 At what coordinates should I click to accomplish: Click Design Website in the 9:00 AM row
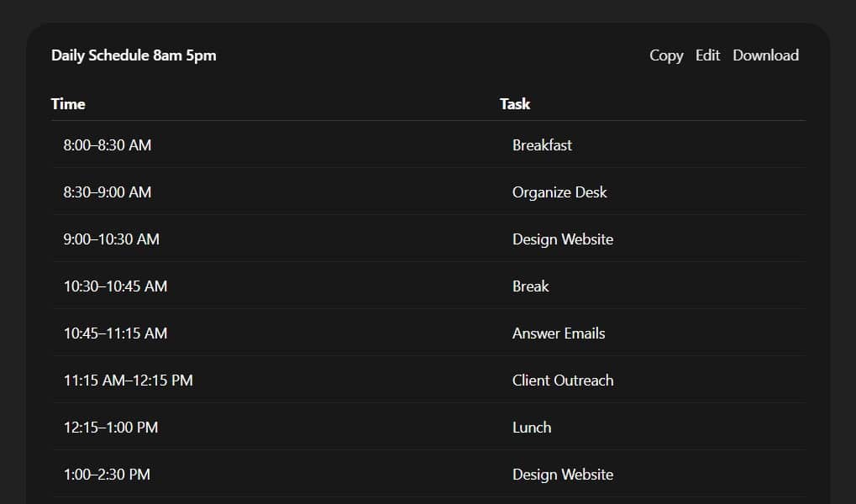point(563,239)
